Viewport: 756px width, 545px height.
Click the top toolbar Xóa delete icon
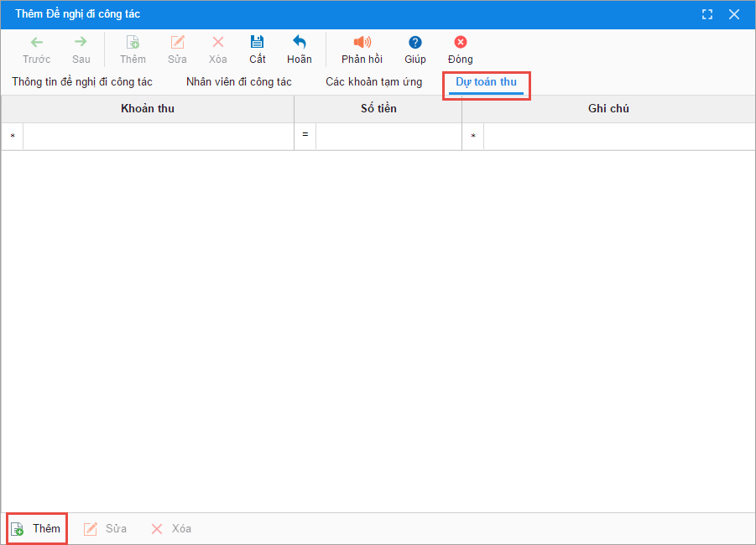point(218,43)
